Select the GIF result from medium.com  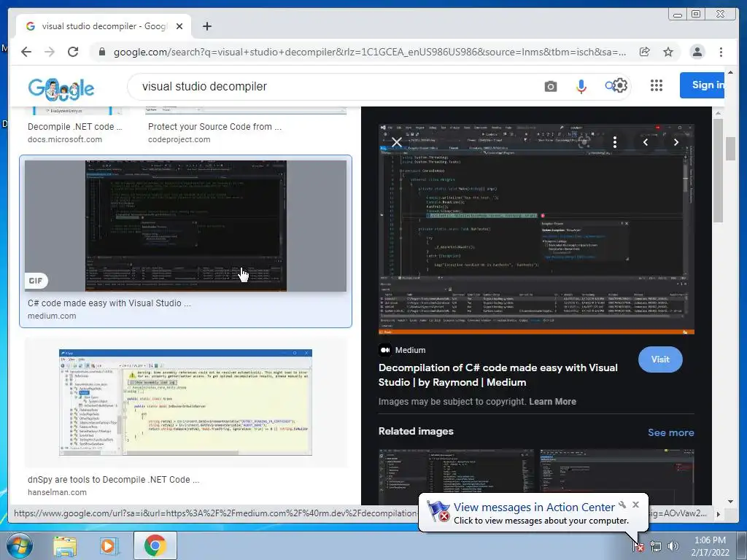[186, 226]
